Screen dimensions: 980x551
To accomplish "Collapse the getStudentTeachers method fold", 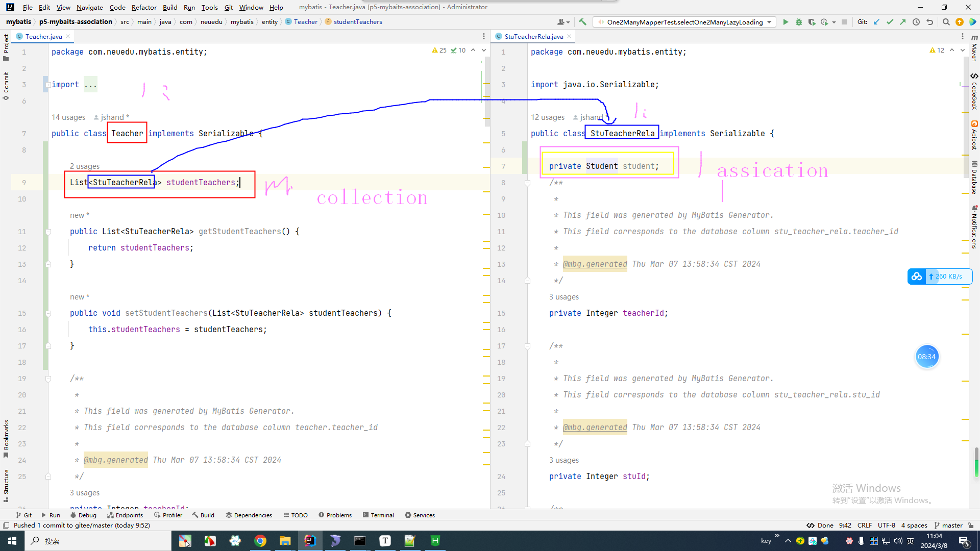I will [48, 232].
